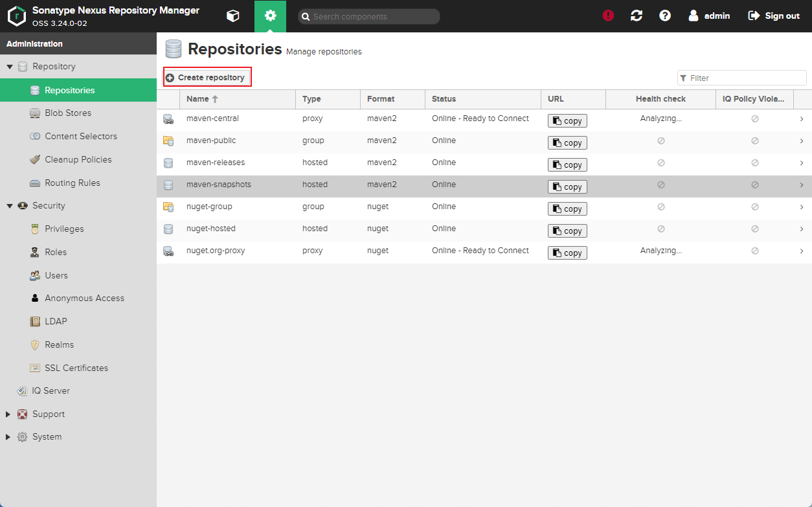Copy URL of nuget.org-proxy repository

(567, 253)
